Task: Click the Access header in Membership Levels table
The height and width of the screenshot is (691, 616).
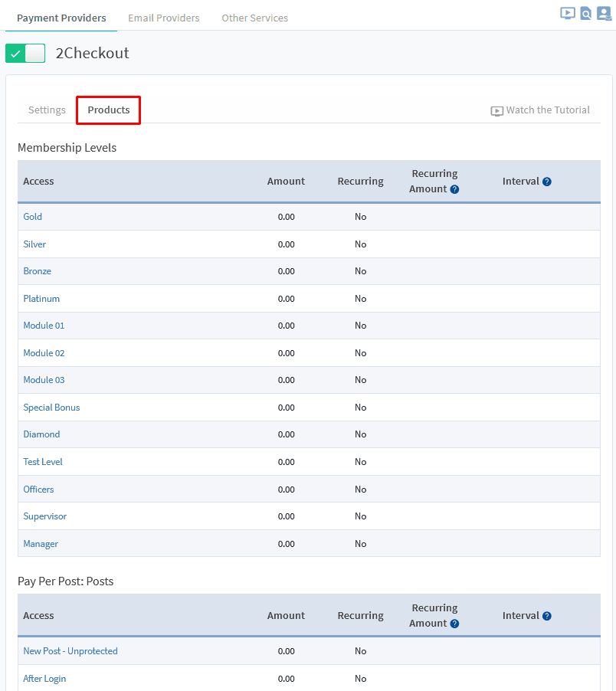Action: click(x=38, y=182)
